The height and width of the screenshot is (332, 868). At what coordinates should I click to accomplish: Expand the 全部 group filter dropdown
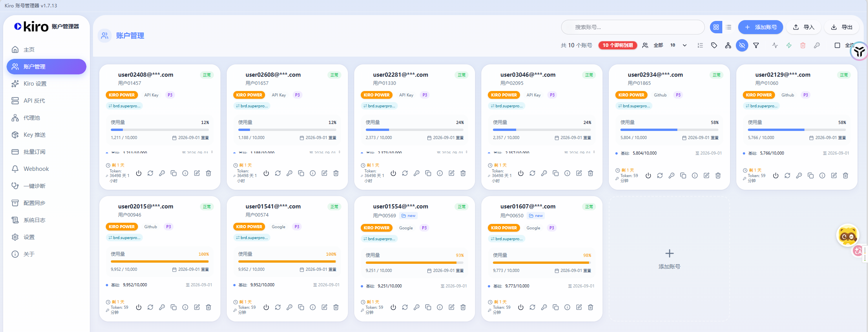coord(665,45)
